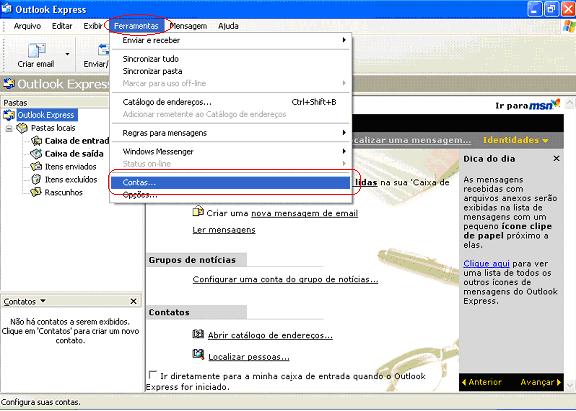The width and height of the screenshot is (576, 411).
Task: Close the Dica do dia panel
Action: [556, 158]
